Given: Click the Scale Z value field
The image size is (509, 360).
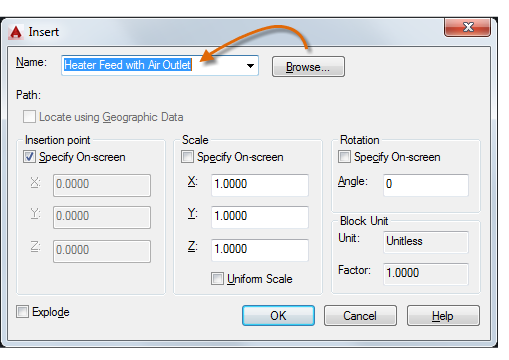Looking at the screenshot, I should pos(260,250).
